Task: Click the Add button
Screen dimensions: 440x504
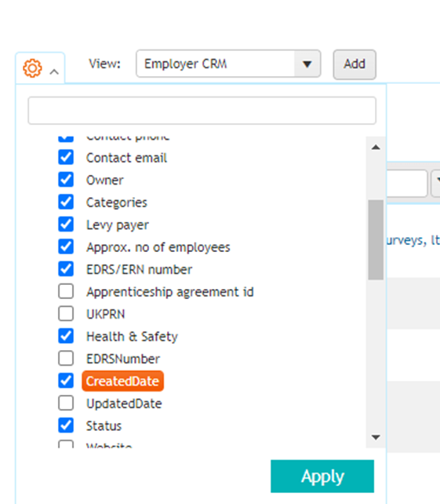Action: [355, 64]
